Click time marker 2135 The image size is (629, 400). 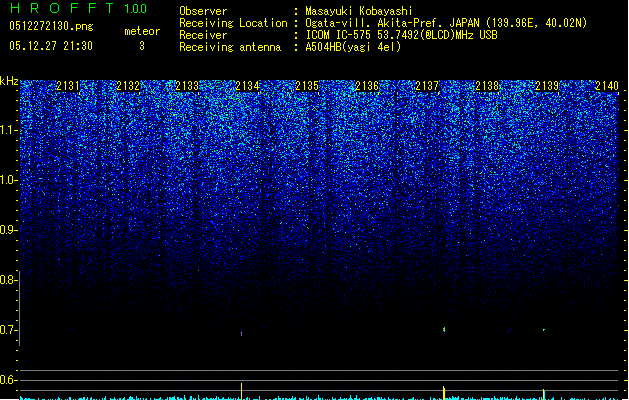[x=307, y=85]
